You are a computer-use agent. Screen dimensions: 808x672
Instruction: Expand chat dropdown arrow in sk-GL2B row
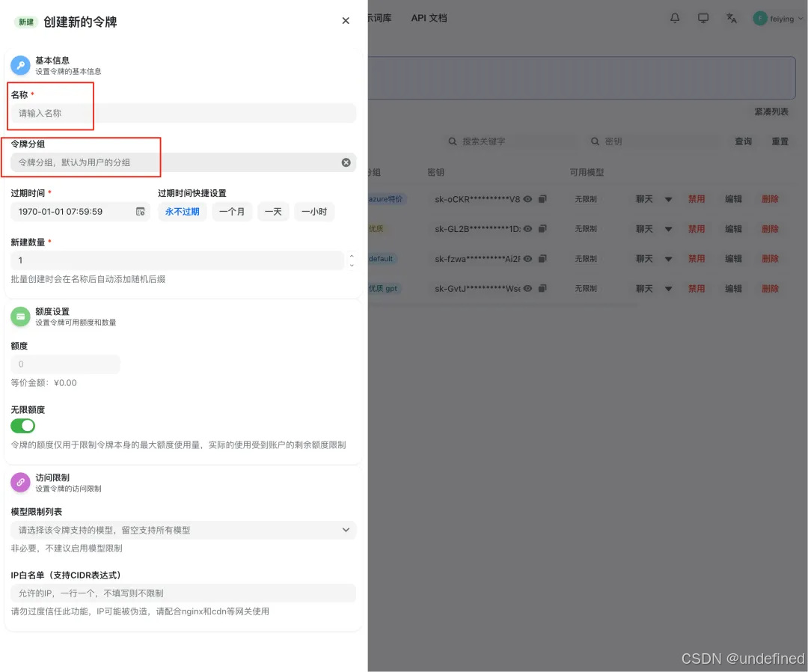click(x=668, y=229)
